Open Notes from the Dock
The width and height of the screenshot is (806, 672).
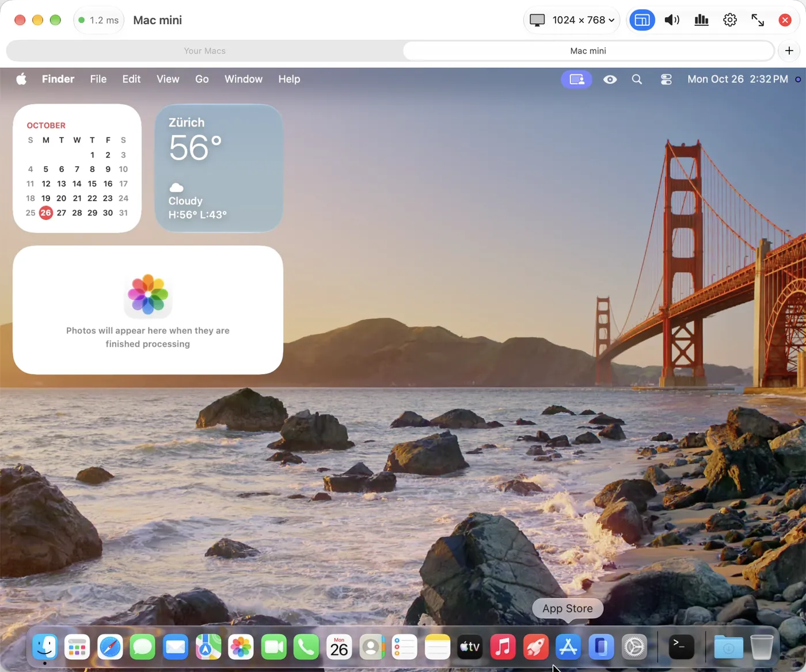click(x=437, y=647)
